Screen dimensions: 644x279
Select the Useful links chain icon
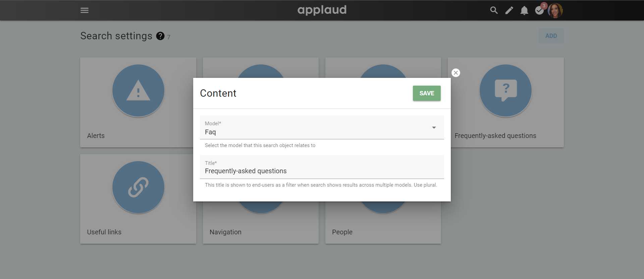(138, 187)
